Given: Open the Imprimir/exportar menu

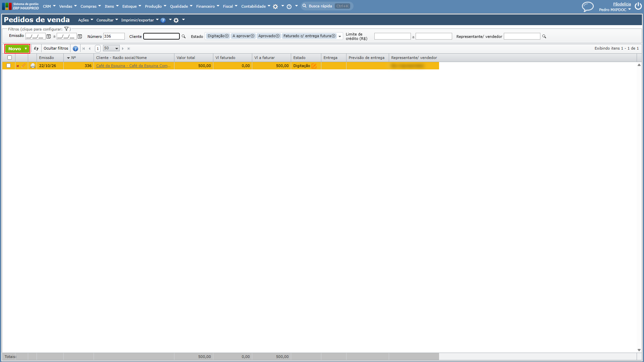Looking at the screenshot, I should (x=140, y=20).
